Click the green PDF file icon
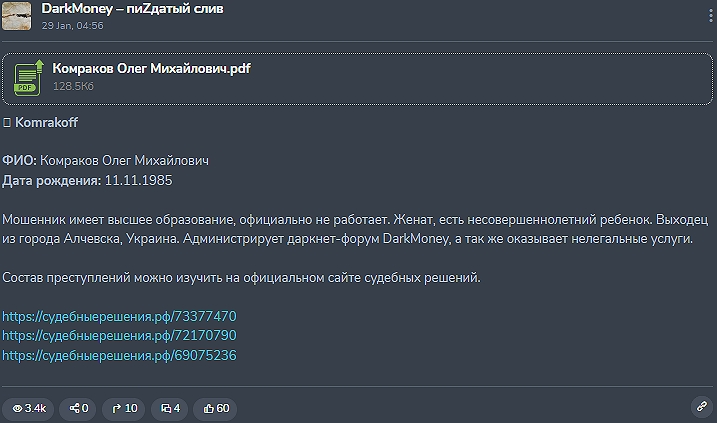 (28, 77)
